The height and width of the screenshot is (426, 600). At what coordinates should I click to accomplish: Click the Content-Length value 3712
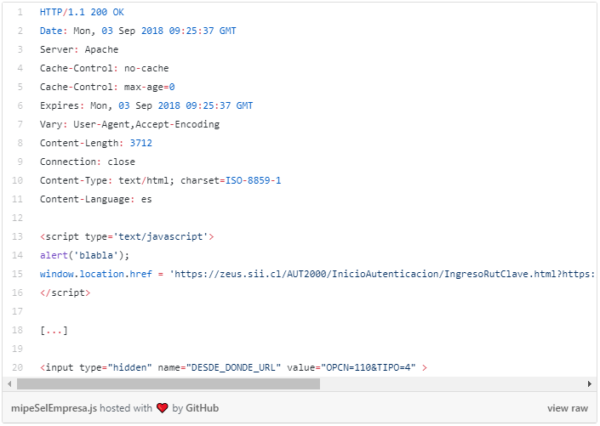(x=141, y=143)
